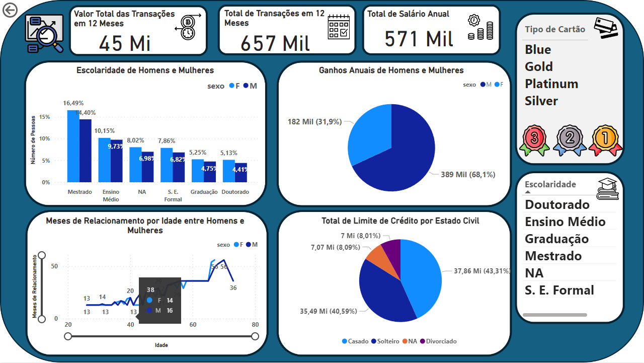Click the back arrow button

pyautogui.click(x=10, y=10)
